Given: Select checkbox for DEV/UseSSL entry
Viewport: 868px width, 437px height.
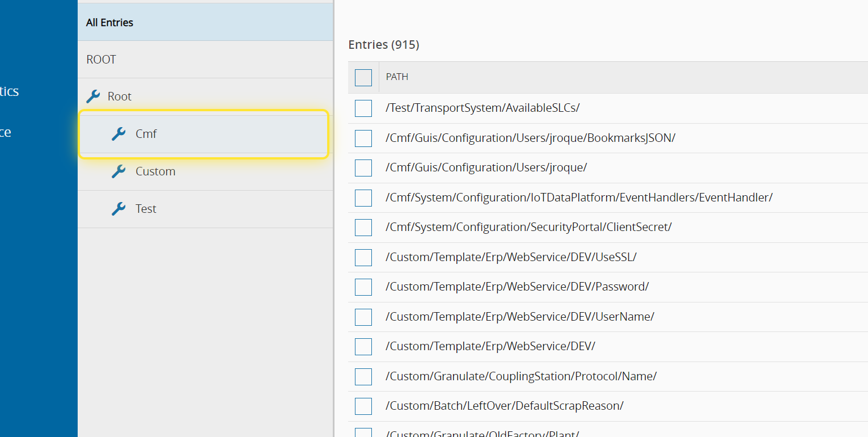Looking at the screenshot, I should tap(363, 258).
